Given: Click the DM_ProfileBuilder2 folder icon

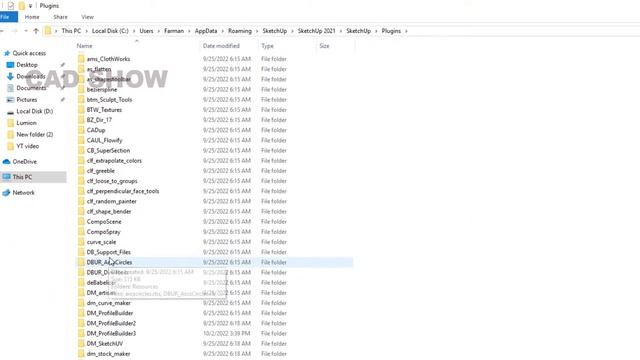Looking at the screenshot, I should pyautogui.click(x=81, y=323).
